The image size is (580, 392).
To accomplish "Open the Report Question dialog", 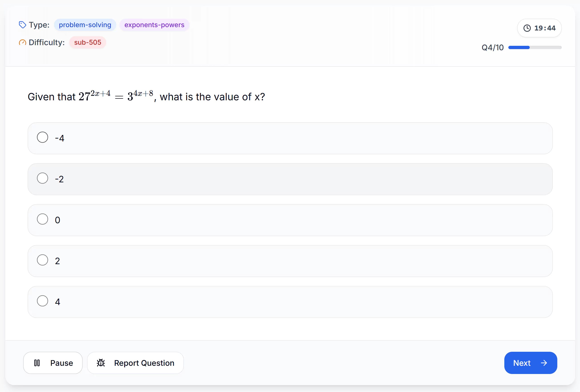I will (x=135, y=363).
